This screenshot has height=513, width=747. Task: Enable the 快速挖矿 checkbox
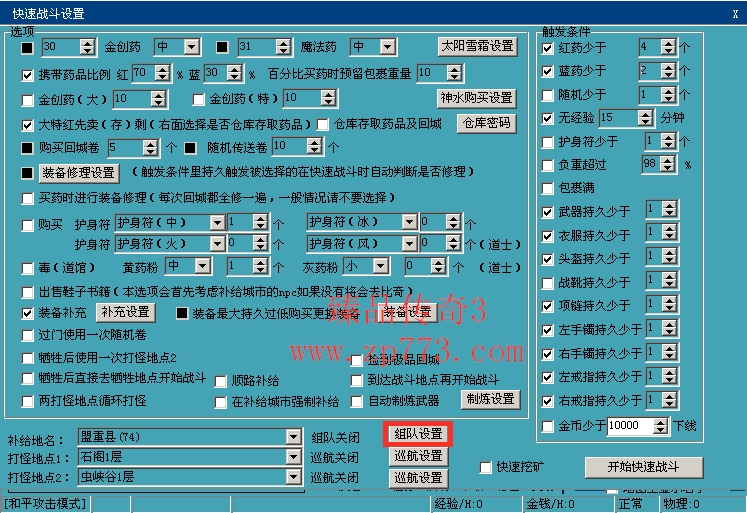tap(486, 467)
